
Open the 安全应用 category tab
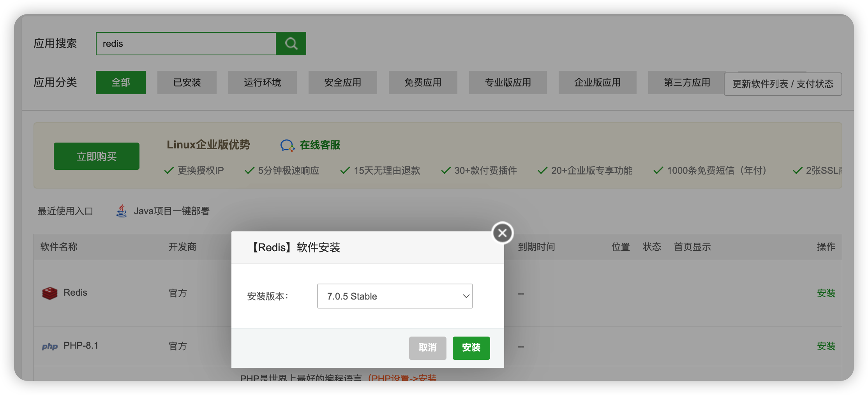point(343,83)
